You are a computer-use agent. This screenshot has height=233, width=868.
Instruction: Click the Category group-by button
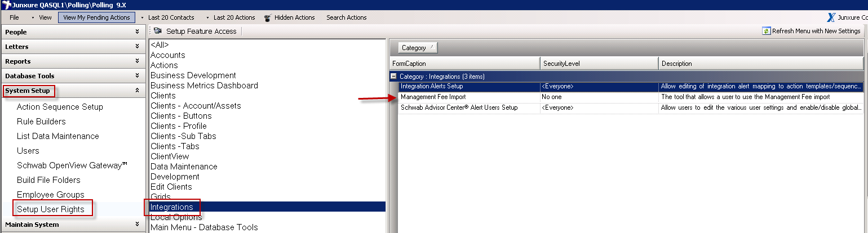tap(418, 48)
